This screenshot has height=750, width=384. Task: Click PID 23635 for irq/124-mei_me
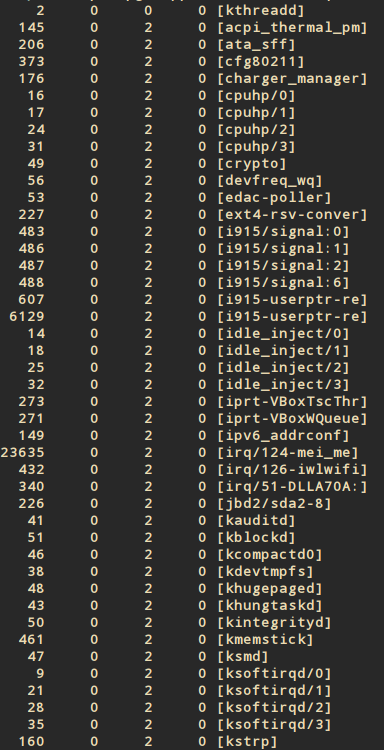tap(22, 452)
